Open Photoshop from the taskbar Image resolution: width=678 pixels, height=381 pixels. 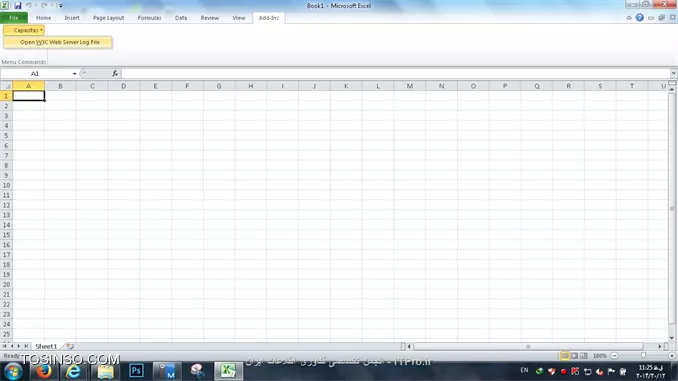click(x=136, y=371)
